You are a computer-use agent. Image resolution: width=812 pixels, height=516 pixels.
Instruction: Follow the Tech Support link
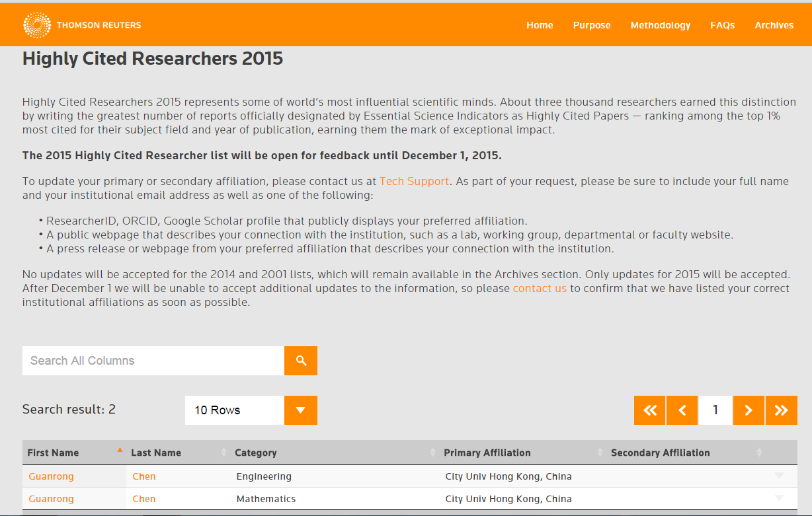[x=414, y=181]
